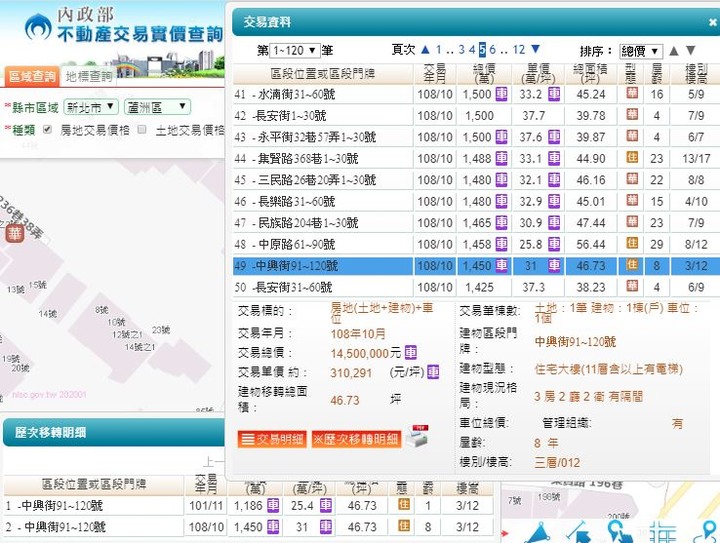Go to page 4
The height and width of the screenshot is (543, 720).
(472, 50)
